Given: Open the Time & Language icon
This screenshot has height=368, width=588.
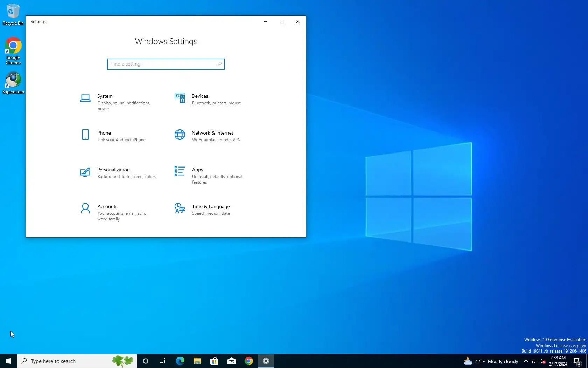Looking at the screenshot, I should (180, 208).
